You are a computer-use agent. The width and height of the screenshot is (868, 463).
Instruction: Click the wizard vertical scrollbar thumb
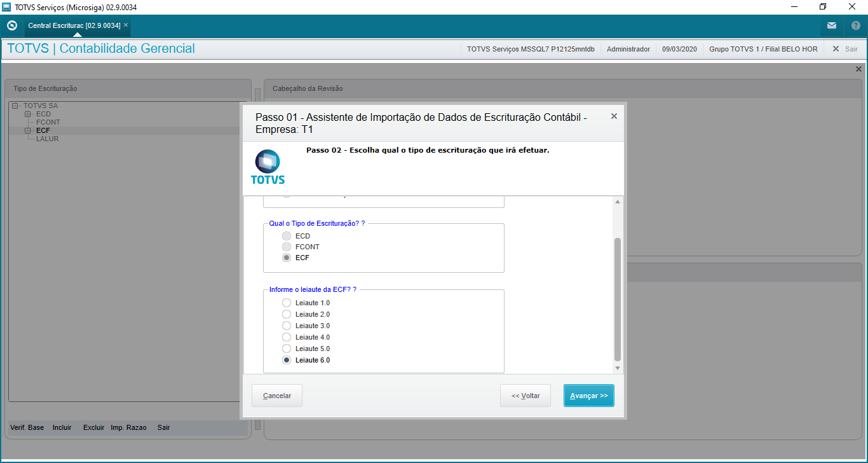(618, 300)
